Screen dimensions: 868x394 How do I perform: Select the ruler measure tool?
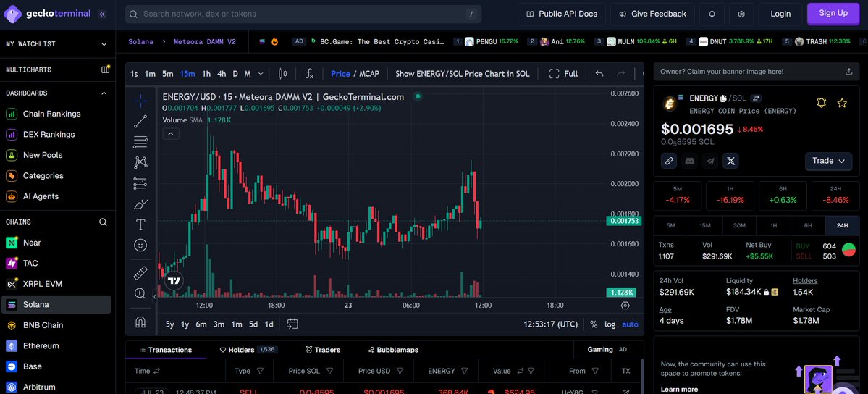click(140, 272)
